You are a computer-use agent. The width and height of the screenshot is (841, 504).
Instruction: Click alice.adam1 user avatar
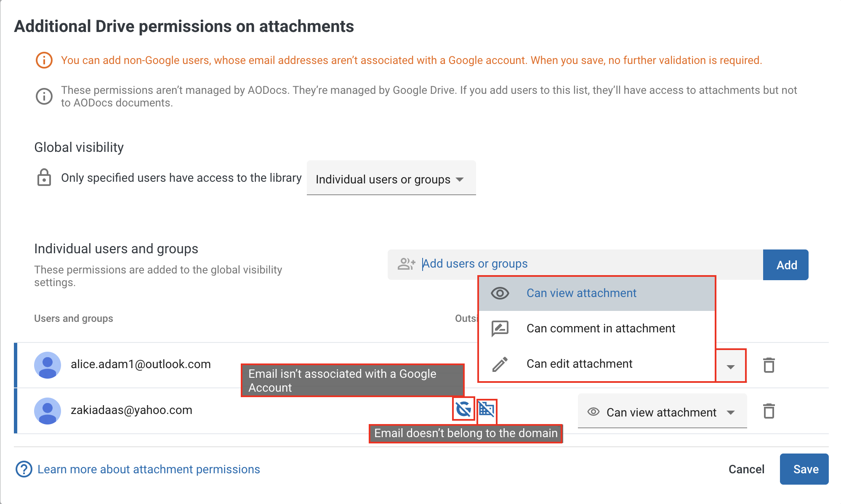48,365
